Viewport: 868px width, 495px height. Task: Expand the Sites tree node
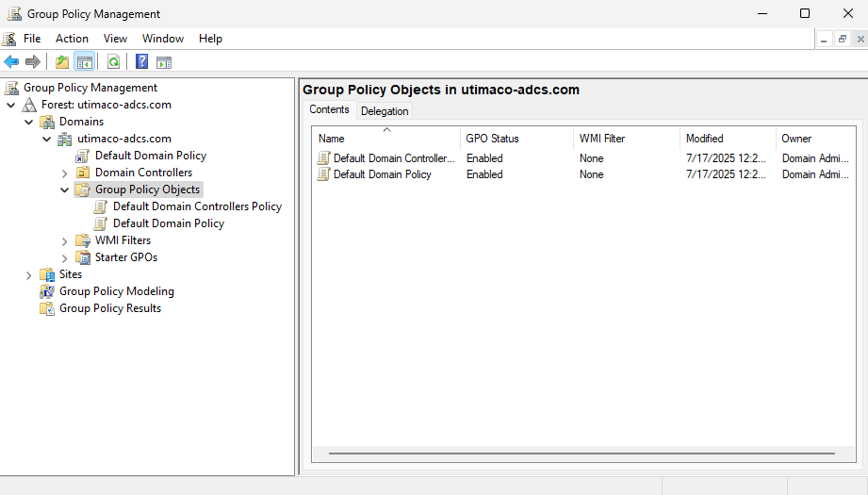click(x=29, y=274)
